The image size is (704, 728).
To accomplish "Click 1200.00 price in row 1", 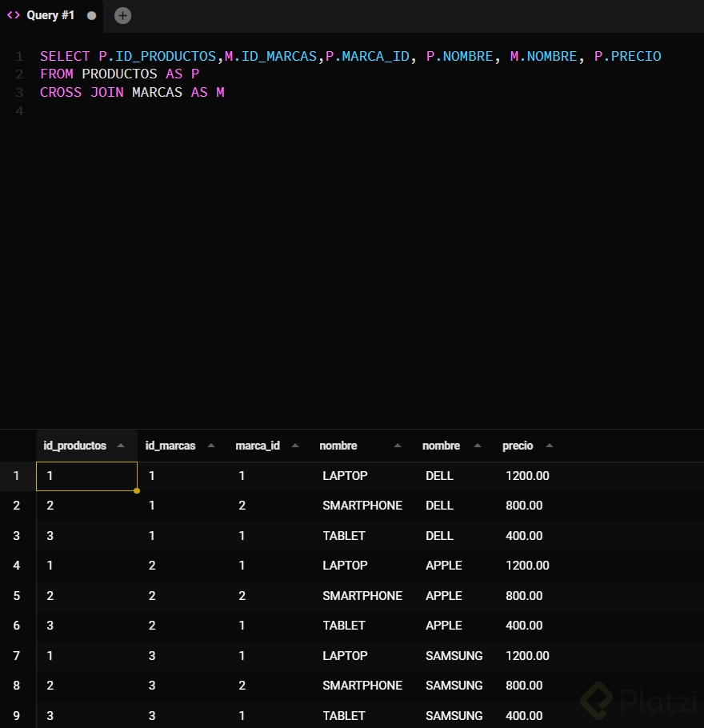I will (x=527, y=476).
